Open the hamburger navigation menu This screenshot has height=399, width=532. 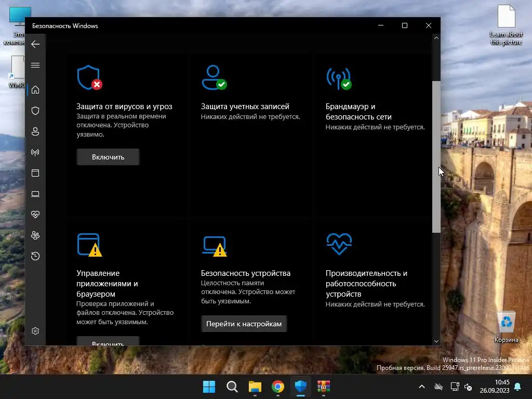coord(35,65)
